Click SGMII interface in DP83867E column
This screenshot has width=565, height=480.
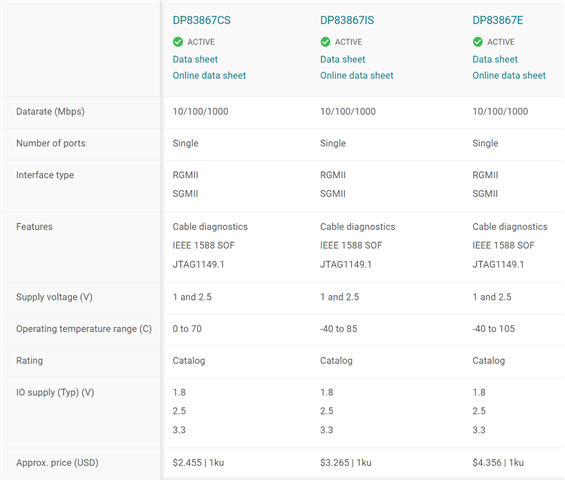485,194
